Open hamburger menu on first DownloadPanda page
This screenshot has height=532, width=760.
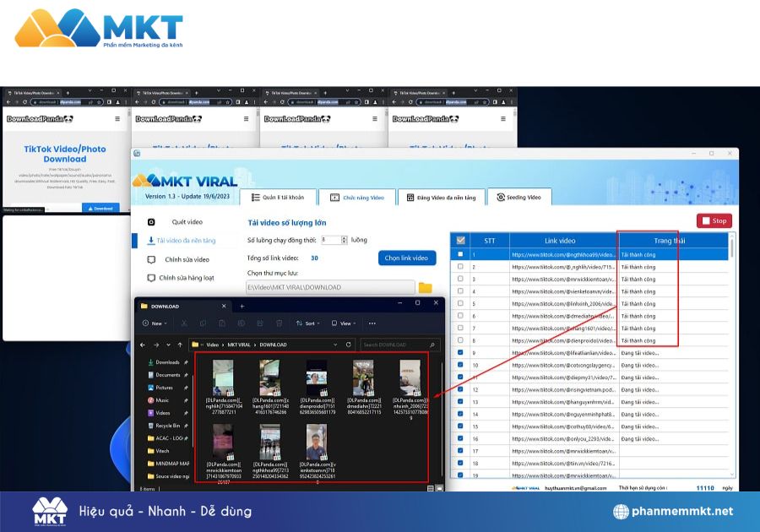pos(117,119)
